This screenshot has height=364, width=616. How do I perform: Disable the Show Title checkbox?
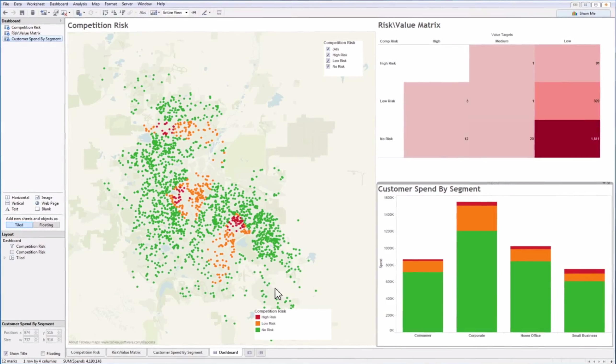[x=6, y=353]
